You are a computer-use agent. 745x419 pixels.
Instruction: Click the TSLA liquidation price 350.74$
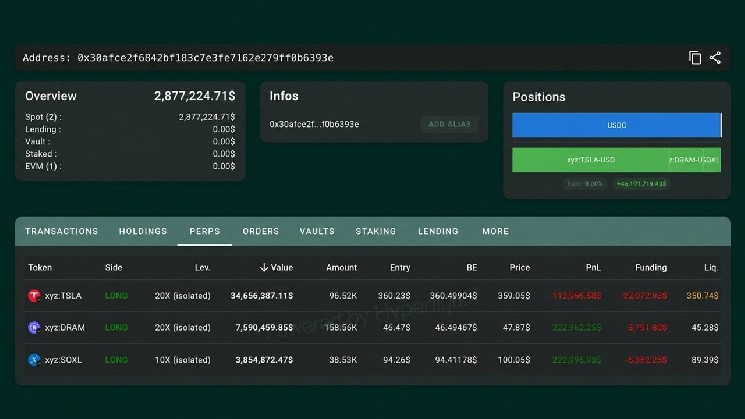(x=702, y=295)
